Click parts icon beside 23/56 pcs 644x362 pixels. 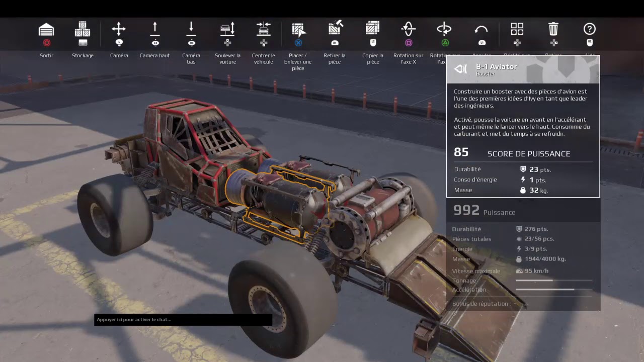519,239
